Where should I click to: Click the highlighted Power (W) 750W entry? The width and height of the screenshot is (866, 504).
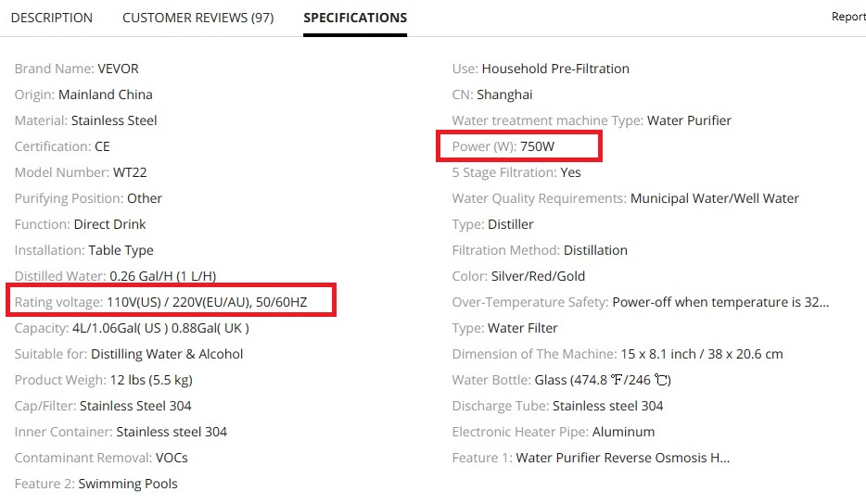click(x=519, y=146)
